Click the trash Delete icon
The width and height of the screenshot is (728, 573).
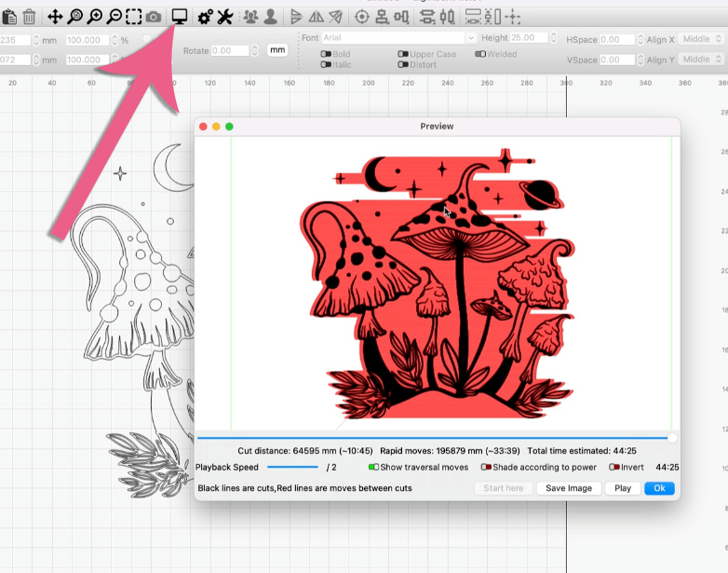point(30,17)
